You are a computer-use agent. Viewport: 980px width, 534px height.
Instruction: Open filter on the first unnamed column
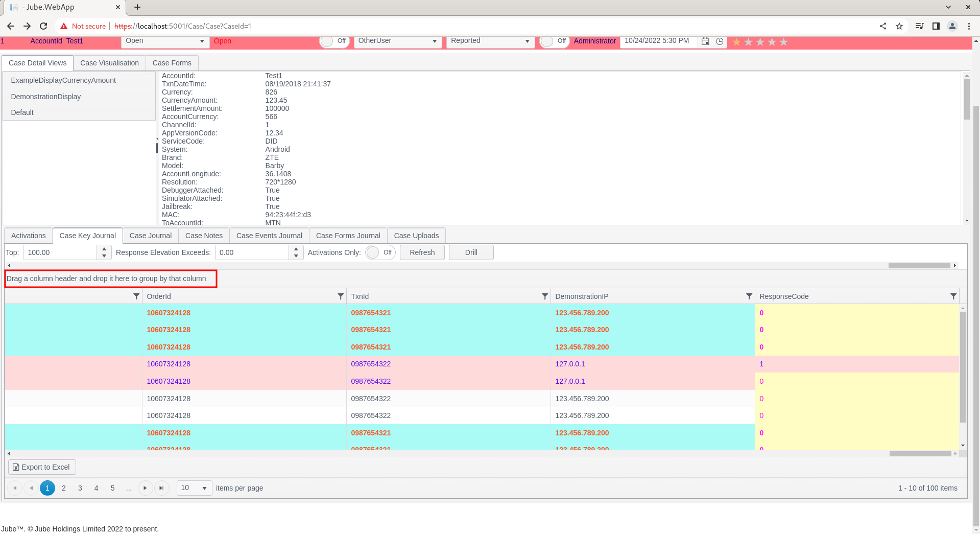click(136, 296)
